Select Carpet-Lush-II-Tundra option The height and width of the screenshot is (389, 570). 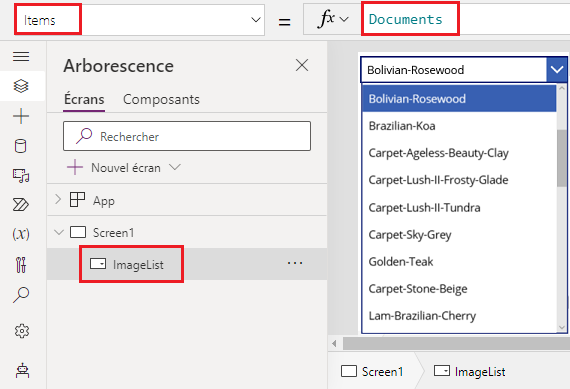click(x=459, y=208)
